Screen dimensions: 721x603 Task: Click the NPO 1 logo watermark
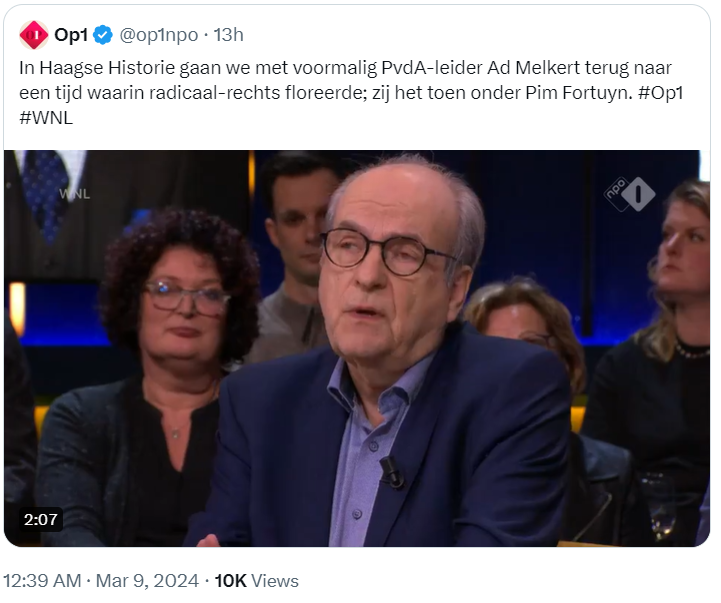point(630,194)
